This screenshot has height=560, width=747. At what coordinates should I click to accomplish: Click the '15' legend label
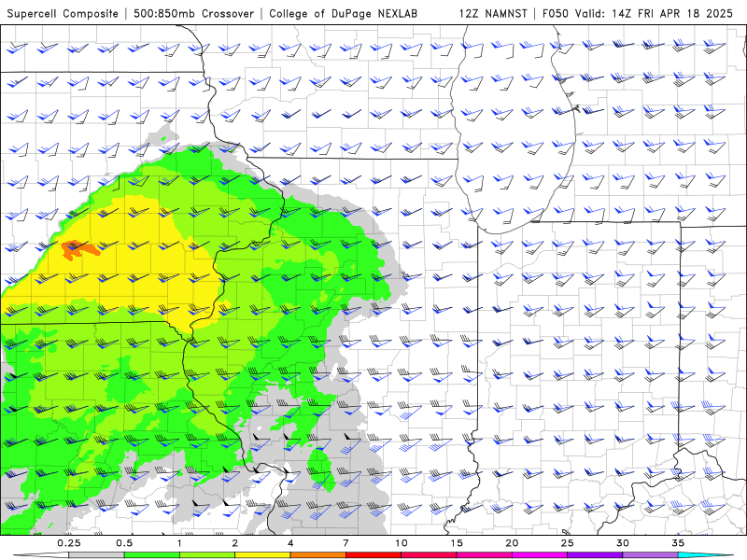[457, 543]
